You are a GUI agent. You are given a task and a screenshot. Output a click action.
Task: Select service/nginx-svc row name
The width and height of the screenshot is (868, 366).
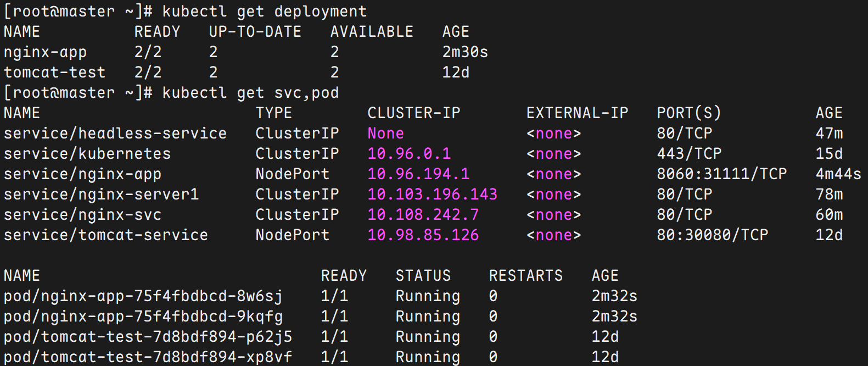[x=83, y=215]
